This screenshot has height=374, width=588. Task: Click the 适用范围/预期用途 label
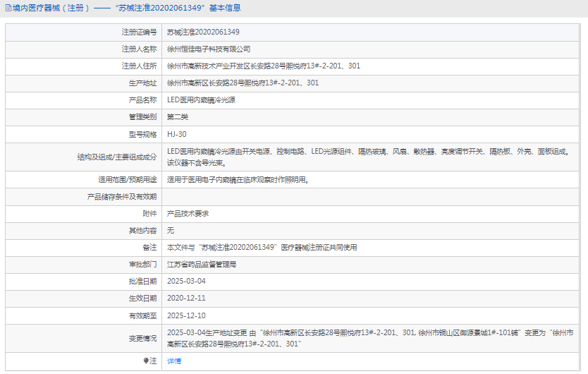point(127,180)
